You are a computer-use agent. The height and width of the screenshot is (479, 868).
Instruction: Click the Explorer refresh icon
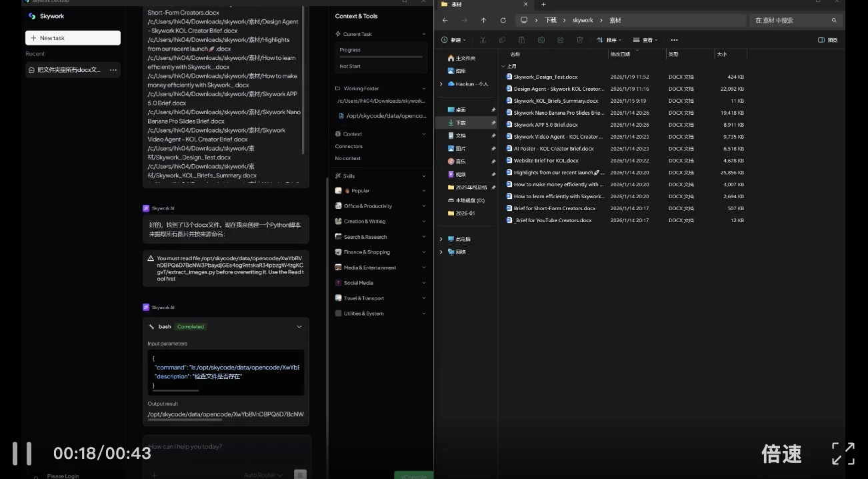(503, 21)
